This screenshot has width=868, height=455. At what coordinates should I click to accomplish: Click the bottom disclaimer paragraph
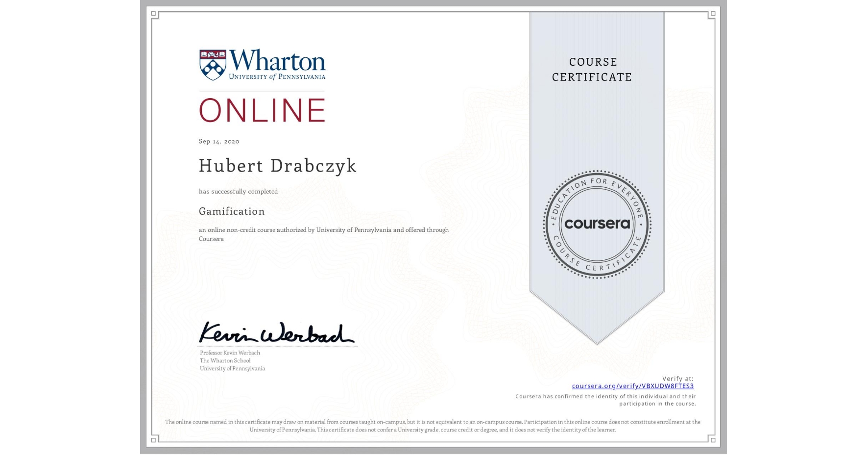coord(433,426)
